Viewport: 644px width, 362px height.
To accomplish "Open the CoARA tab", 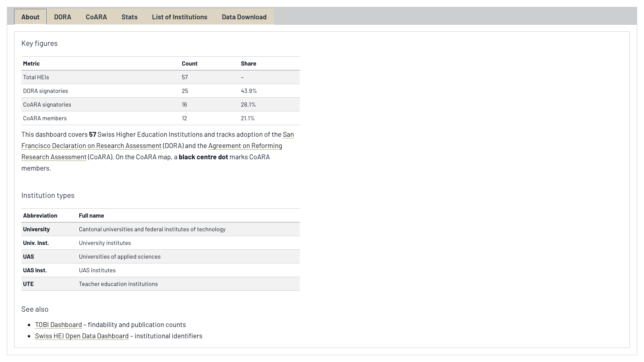I will (96, 17).
